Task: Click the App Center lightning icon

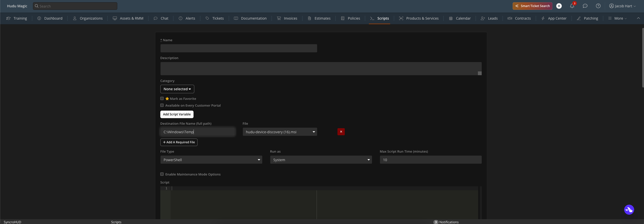Action: (543, 18)
